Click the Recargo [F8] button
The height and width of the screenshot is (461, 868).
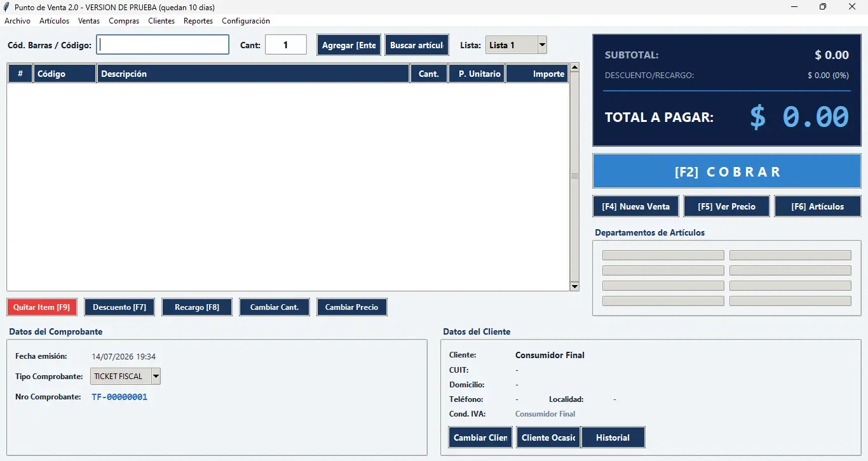(197, 307)
